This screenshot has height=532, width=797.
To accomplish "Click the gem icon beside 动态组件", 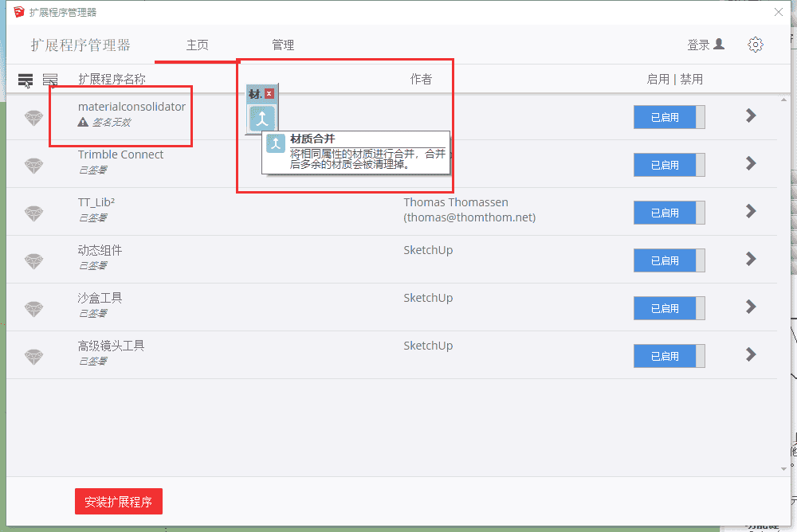I will (x=34, y=261).
